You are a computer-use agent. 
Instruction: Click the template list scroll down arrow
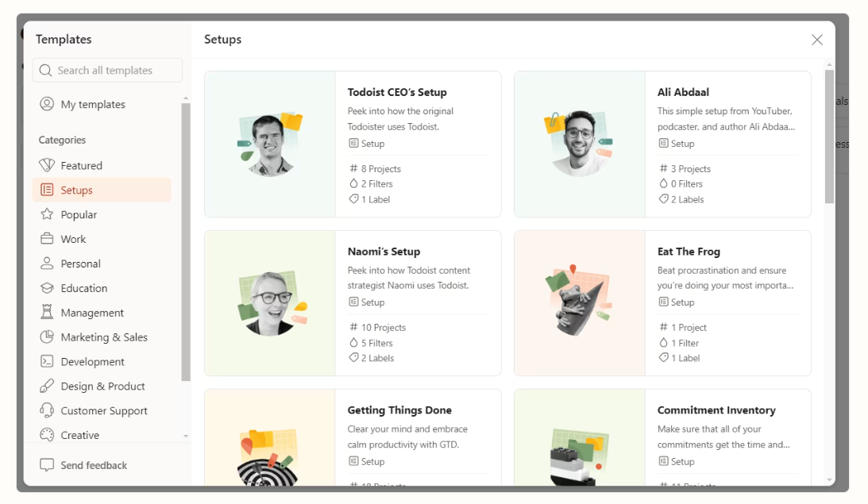click(829, 479)
